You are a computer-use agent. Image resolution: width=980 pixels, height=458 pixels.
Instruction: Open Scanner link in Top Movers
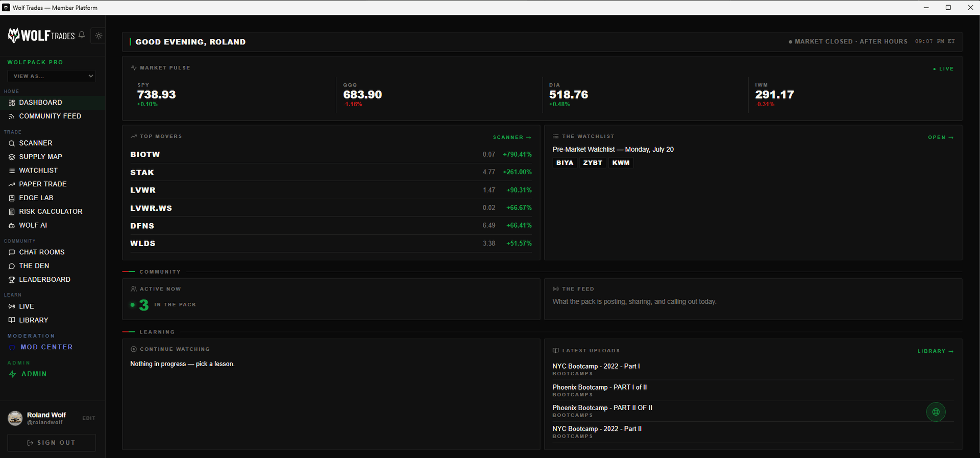(512, 137)
